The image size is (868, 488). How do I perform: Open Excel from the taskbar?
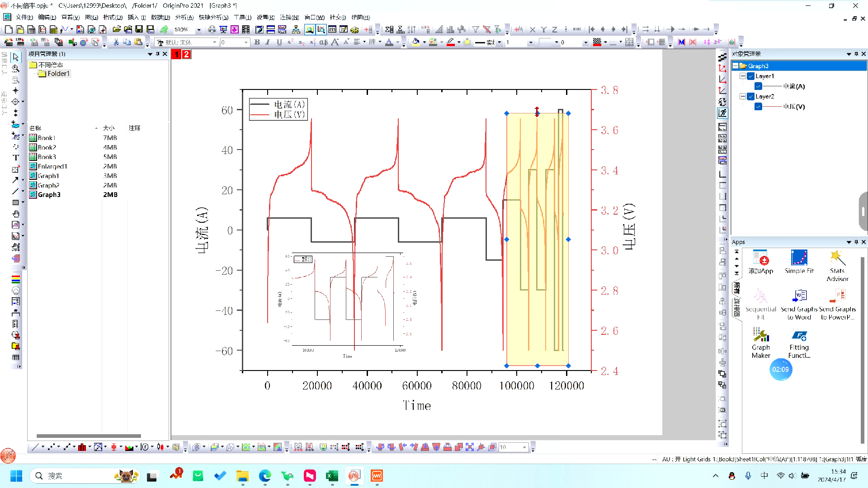tap(332, 476)
